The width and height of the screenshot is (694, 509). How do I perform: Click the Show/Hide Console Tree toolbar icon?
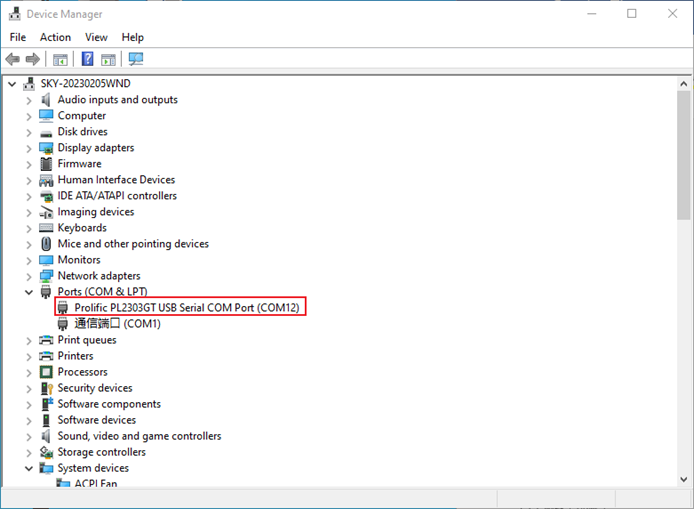pyautogui.click(x=60, y=59)
